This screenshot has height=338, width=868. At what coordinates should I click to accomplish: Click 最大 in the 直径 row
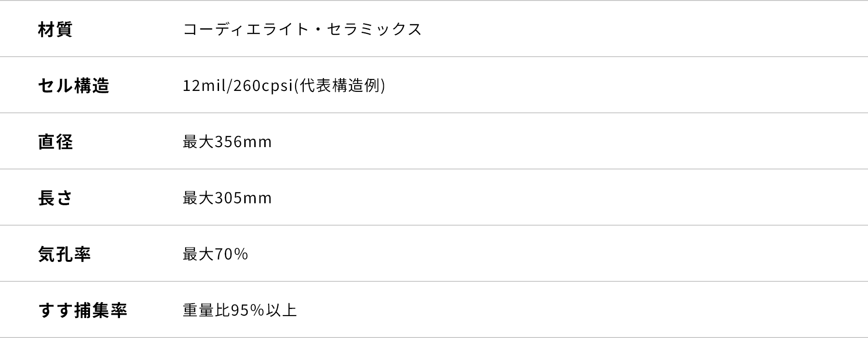(x=198, y=142)
